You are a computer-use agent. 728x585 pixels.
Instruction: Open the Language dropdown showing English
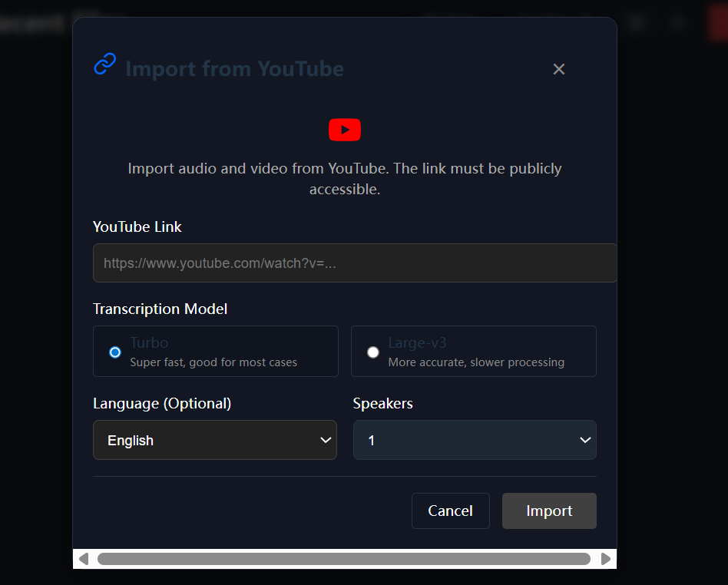click(214, 440)
